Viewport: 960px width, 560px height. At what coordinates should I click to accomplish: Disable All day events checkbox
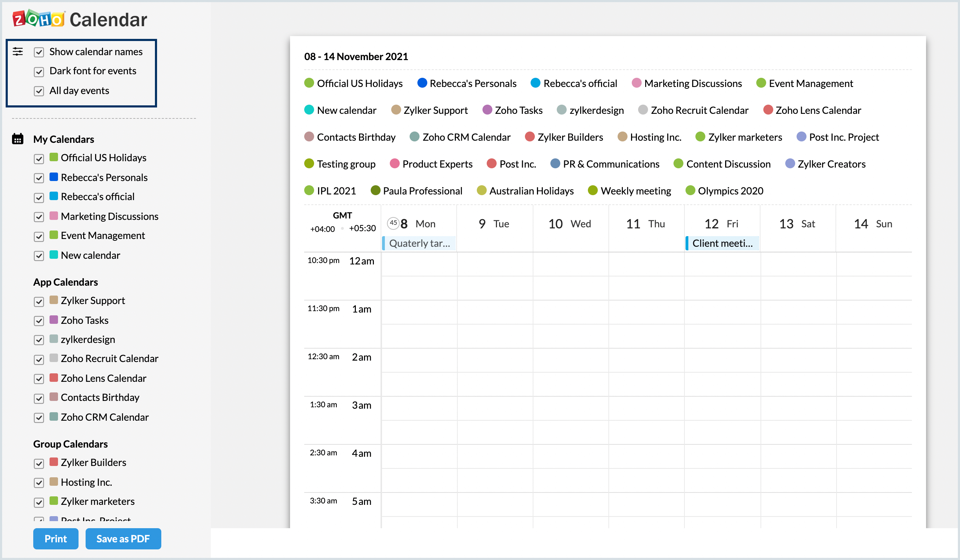click(x=39, y=91)
